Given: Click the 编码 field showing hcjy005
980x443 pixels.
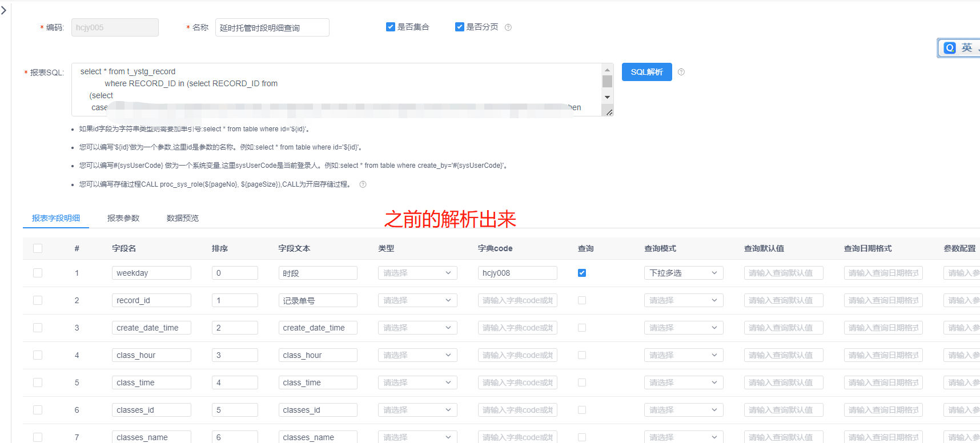Looking at the screenshot, I should tap(115, 27).
